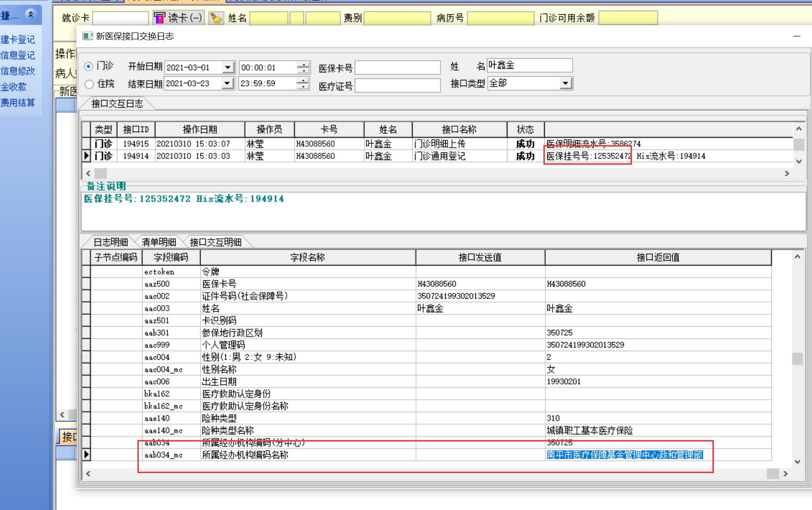The width and height of the screenshot is (812, 510).
Task: Select the 门诊 radio button
Action: (89, 67)
